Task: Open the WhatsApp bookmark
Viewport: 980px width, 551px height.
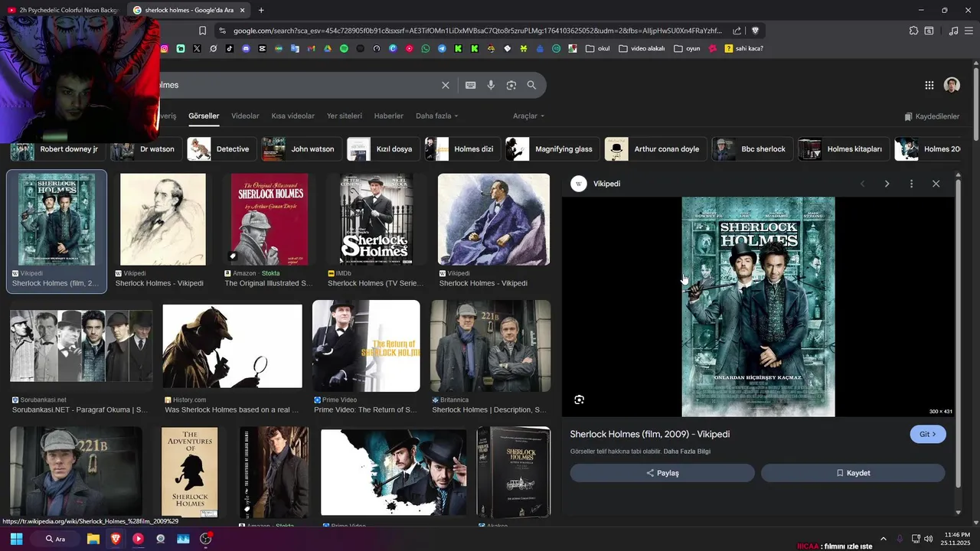Action: (426, 48)
